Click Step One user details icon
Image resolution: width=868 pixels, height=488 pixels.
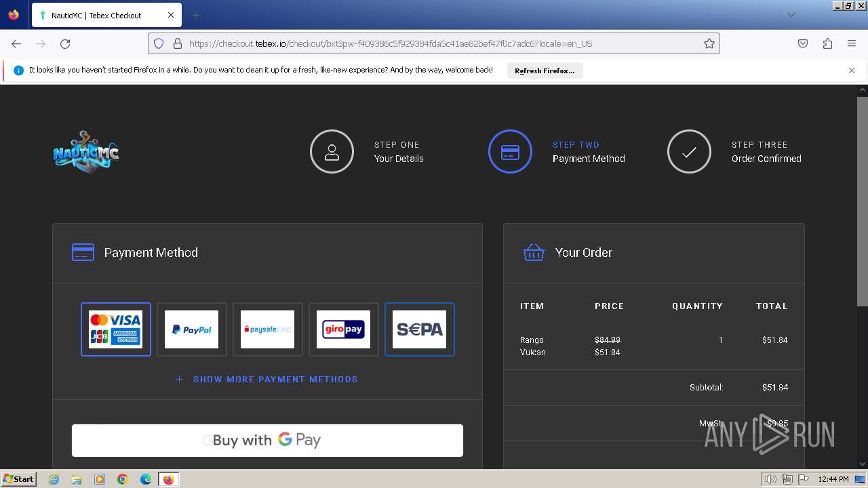[332, 151]
